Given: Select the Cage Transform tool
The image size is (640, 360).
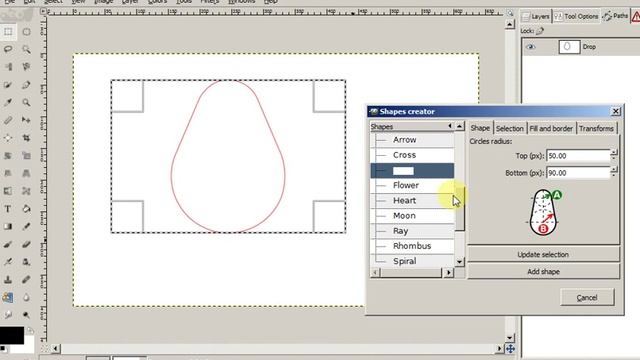Looking at the screenshot, I should [26, 191].
